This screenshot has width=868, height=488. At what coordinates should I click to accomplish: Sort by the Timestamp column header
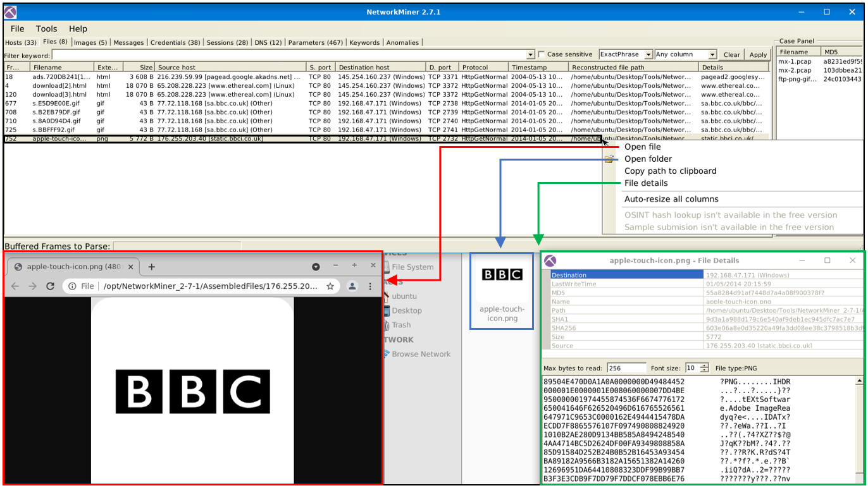[538, 67]
